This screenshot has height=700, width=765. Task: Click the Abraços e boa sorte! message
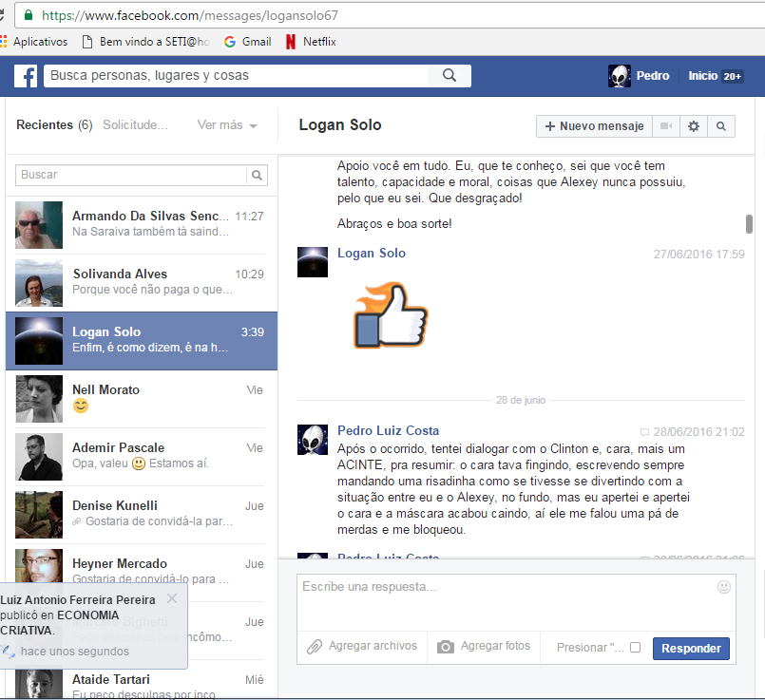[x=394, y=224]
